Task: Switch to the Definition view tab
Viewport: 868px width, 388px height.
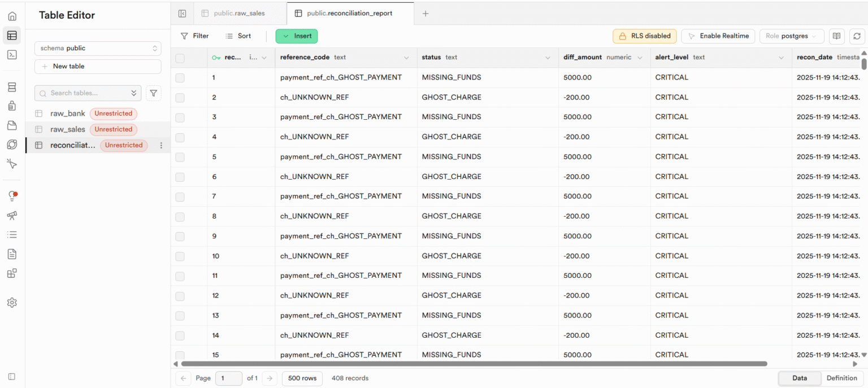Action: point(841,378)
